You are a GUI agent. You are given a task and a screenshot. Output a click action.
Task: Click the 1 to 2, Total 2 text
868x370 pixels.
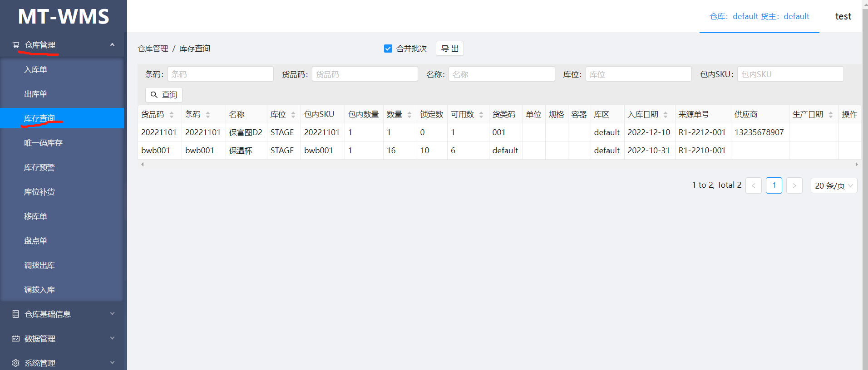point(716,185)
